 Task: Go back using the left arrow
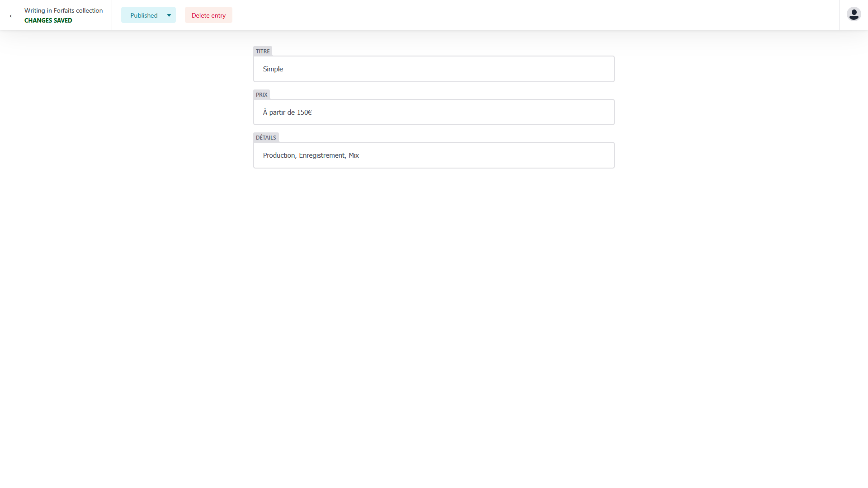(13, 16)
